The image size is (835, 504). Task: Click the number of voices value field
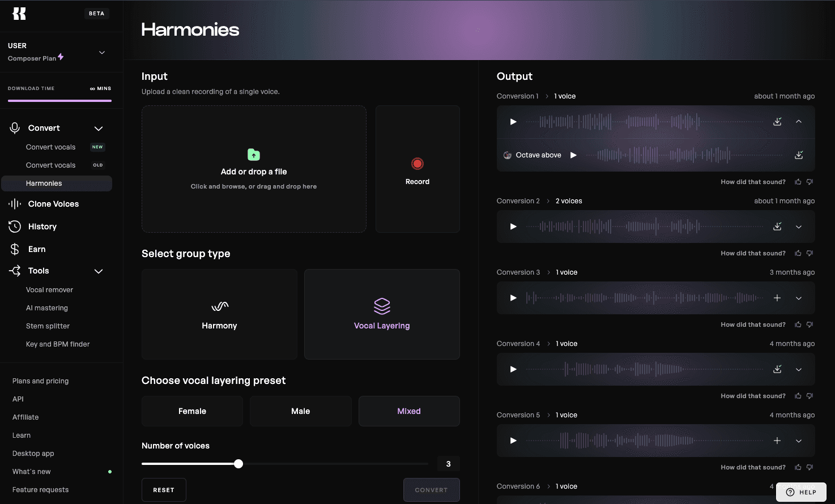point(448,464)
